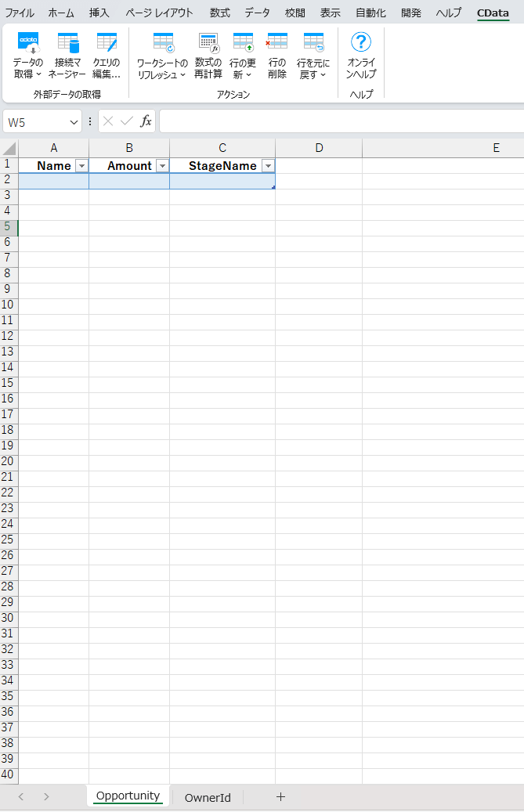Click 行の削除 delete row icon
This screenshot has height=812, width=524.
[277, 56]
